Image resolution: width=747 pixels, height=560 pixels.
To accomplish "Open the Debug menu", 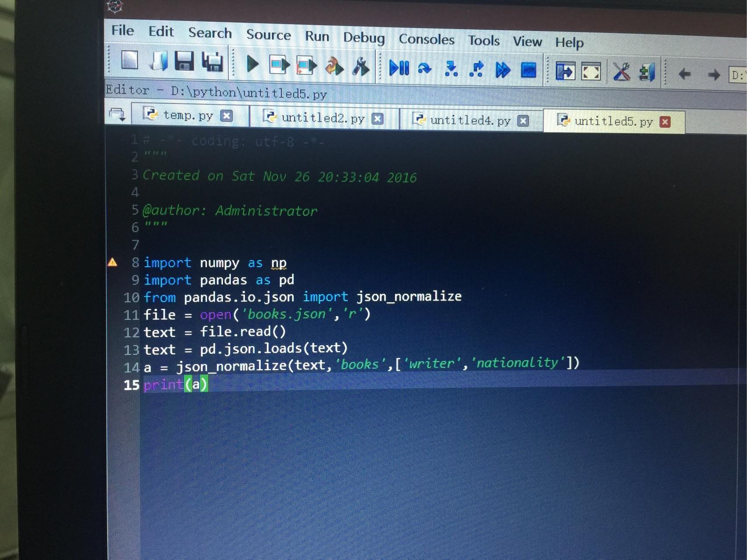I will coord(364,38).
